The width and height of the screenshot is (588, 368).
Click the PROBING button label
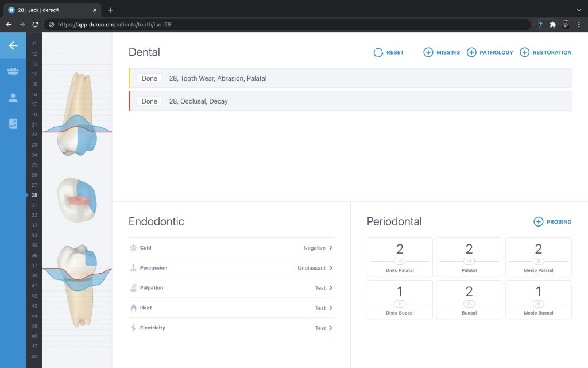[559, 222]
